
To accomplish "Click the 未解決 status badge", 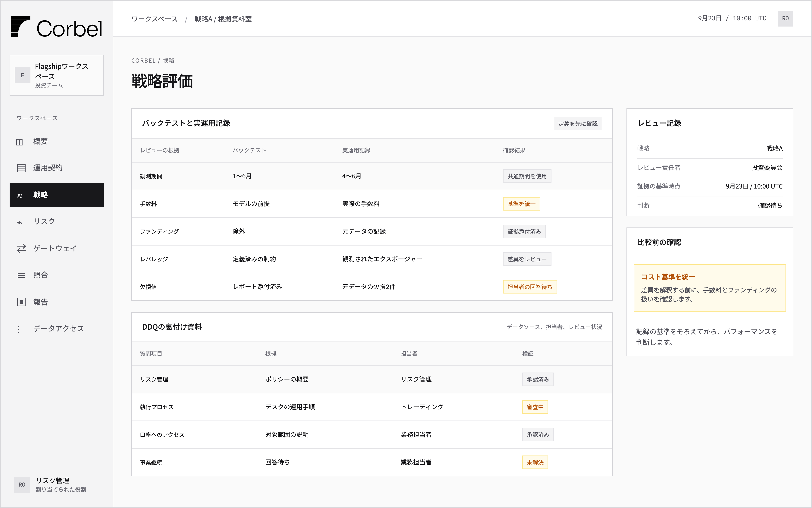I will point(535,462).
